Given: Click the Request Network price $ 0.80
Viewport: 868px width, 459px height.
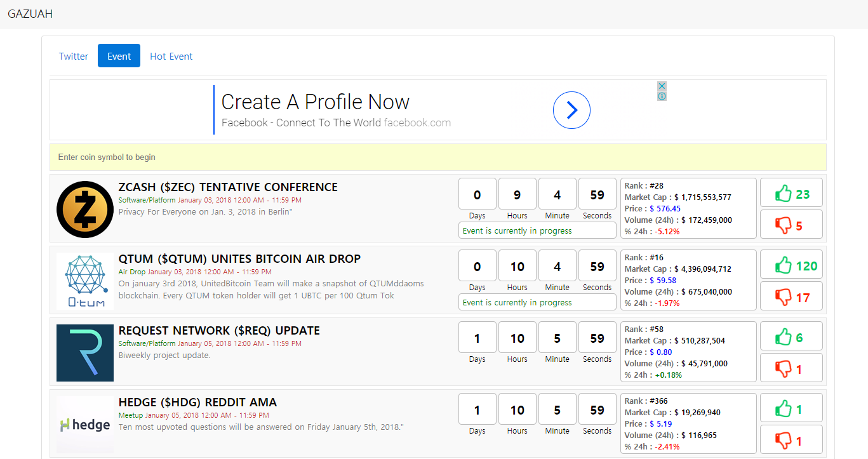Looking at the screenshot, I should pos(660,352).
